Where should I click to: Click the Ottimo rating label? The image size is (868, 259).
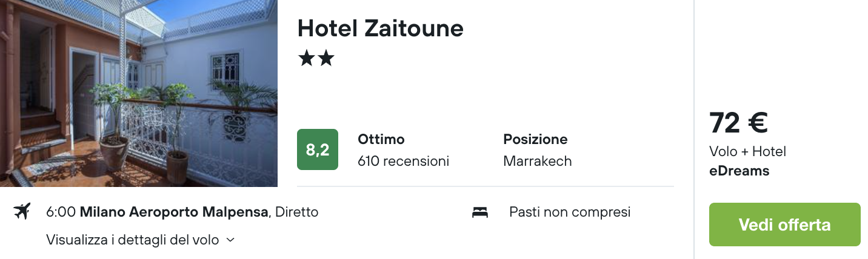381,139
